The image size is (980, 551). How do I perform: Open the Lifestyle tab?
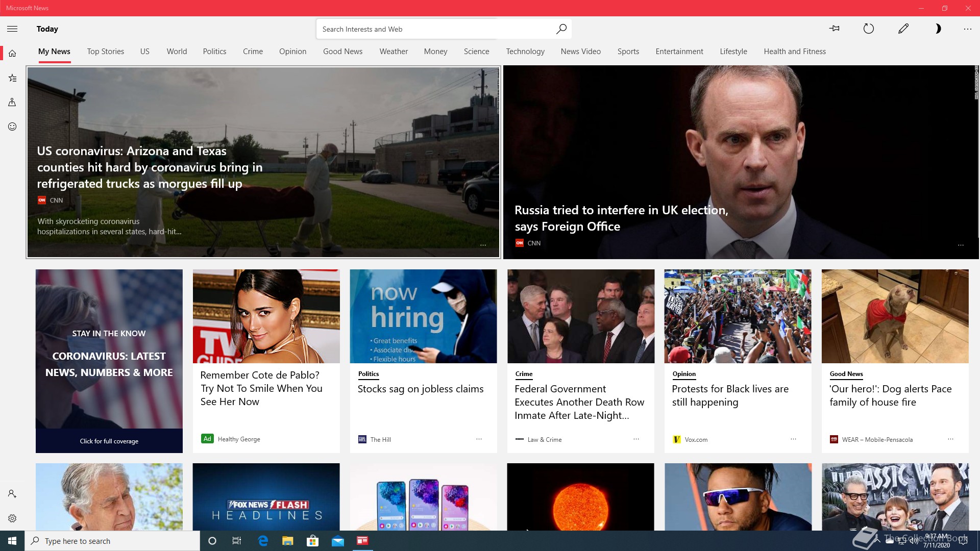coord(733,52)
